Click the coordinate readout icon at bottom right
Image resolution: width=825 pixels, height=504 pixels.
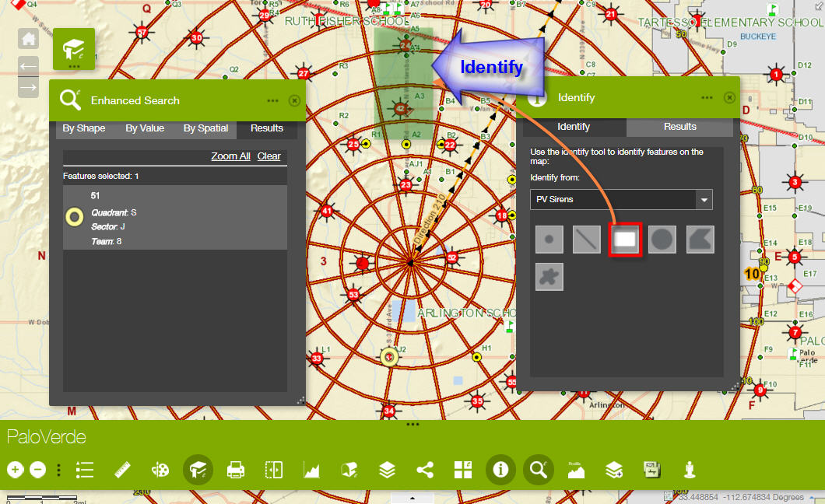pyautogui.click(x=669, y=496)
